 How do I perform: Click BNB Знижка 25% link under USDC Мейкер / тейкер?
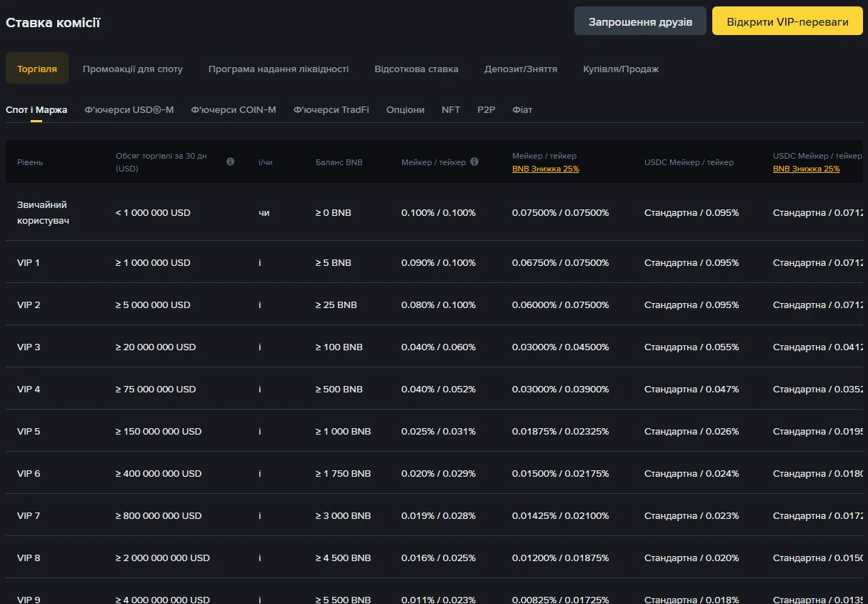807,169
